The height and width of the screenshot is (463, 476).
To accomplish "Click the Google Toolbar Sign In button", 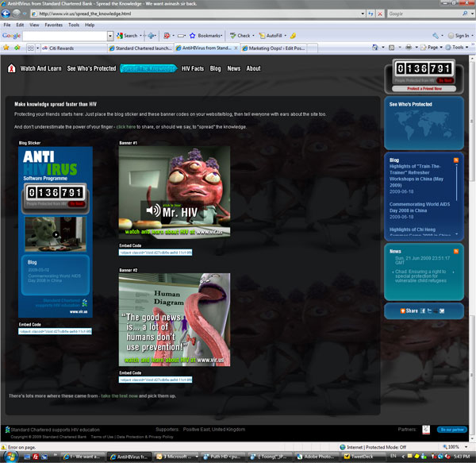I will pyautogui.click(x=459, y=36).
